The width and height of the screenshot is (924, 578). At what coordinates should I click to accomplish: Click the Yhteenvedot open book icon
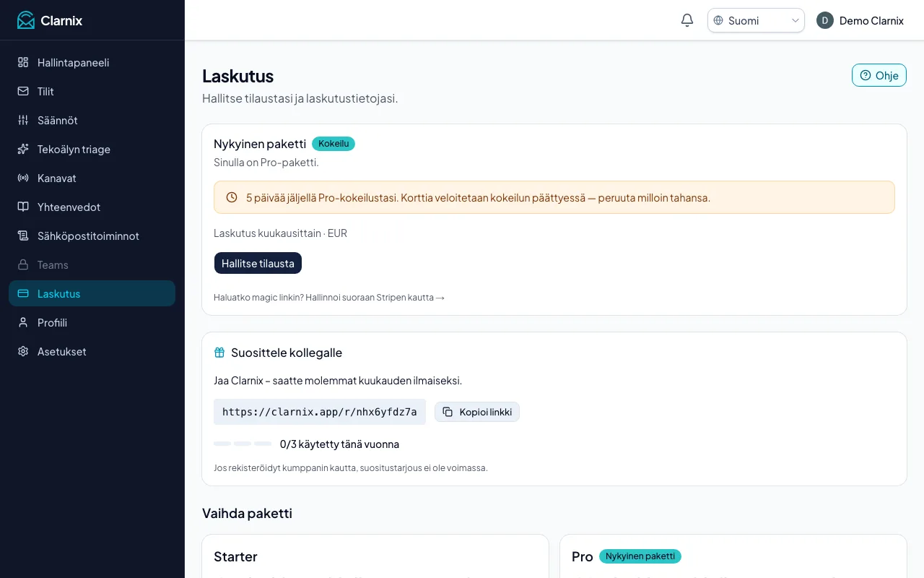click(23, 207)
